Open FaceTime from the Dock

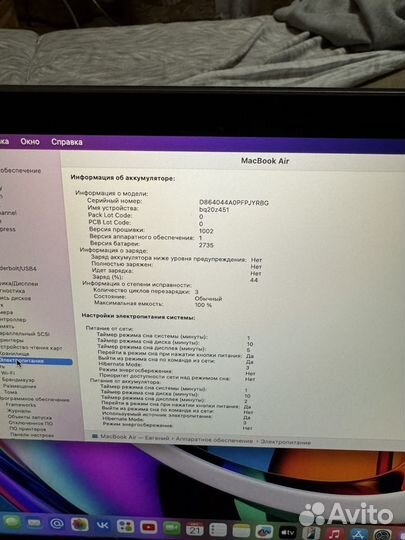click(x=172, y=528)
